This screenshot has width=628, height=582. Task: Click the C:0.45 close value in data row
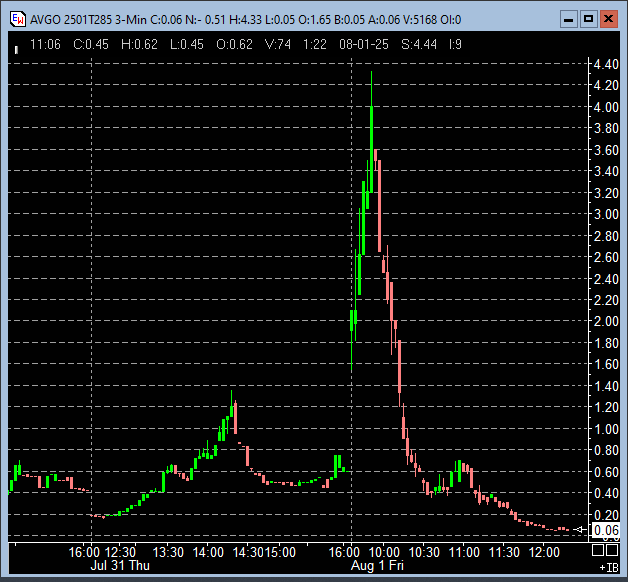[x=91, y=44]
